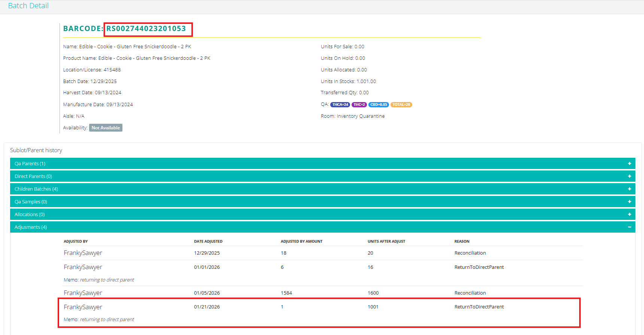Click the Reason column header
Image resolution: width=644 pixels, height=335 pixels.
462,242
